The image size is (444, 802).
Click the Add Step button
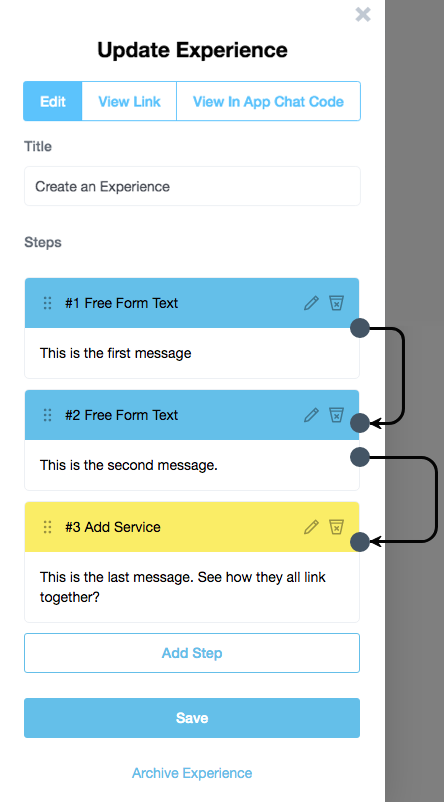(x=192, y=653)
